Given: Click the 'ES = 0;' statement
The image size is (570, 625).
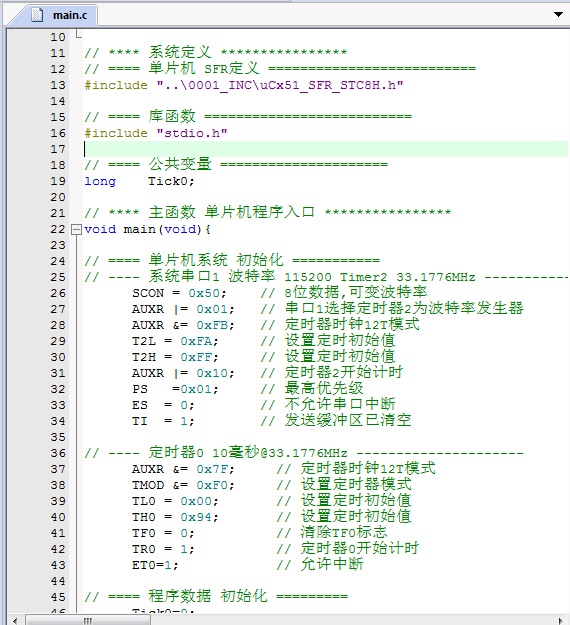Looking at the screenshot, I should tap(163, 405).
